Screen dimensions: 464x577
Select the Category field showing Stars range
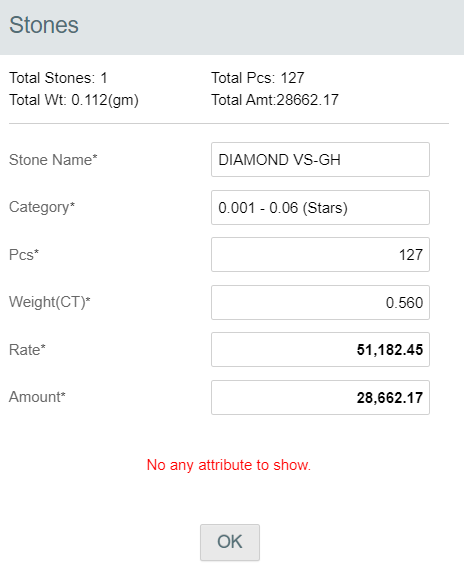click(x=320, y=207)
